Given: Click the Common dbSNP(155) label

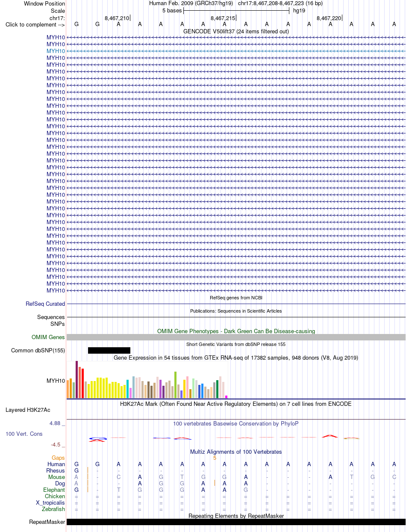Looking at the screenshot, I should coord(38,350).
